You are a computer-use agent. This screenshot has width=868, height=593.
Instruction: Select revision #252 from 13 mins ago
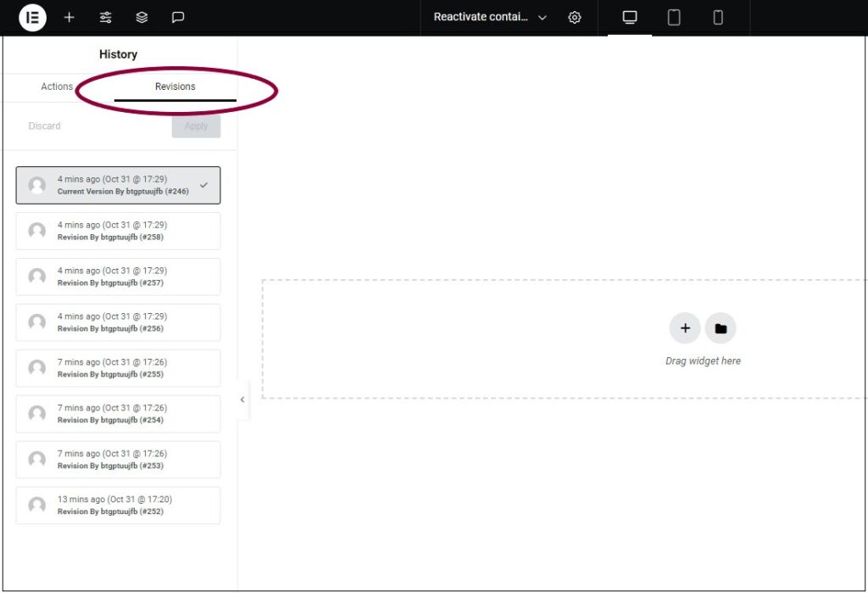point(118,505)
